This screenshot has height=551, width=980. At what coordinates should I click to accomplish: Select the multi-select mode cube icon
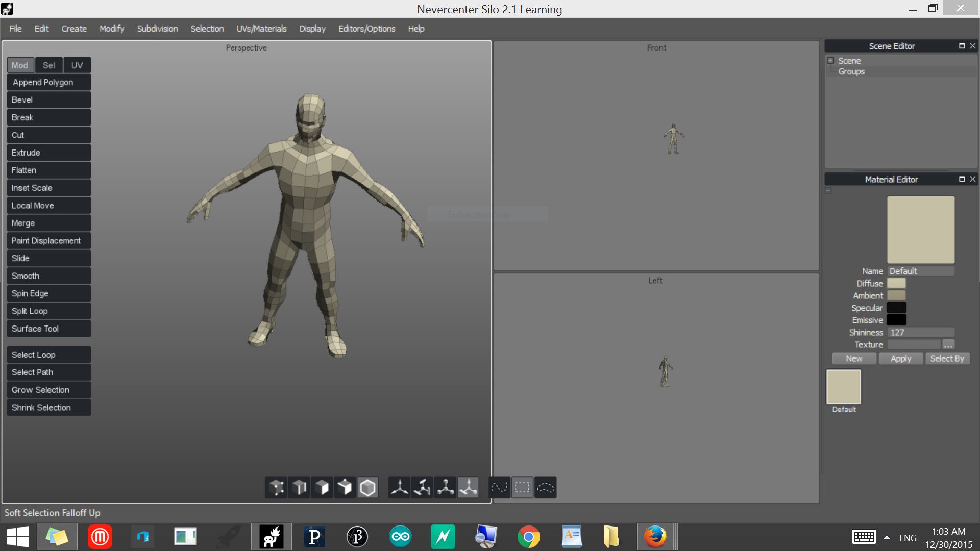click(x=345, y=488)
